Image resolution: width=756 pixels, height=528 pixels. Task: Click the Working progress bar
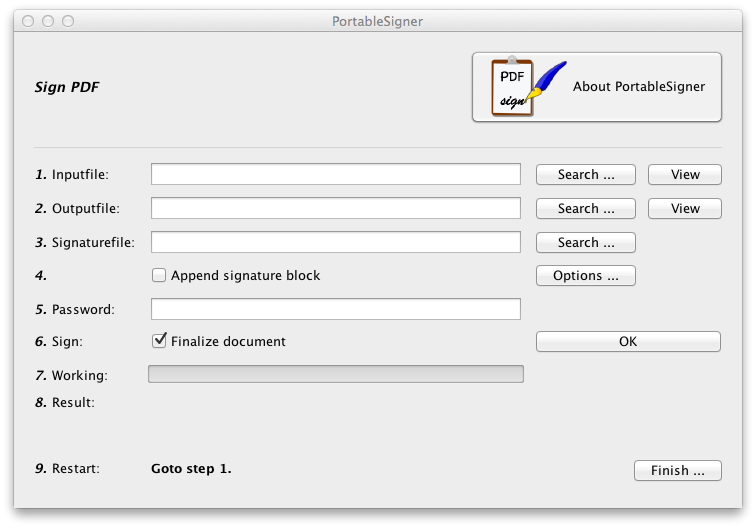point(336,374)
